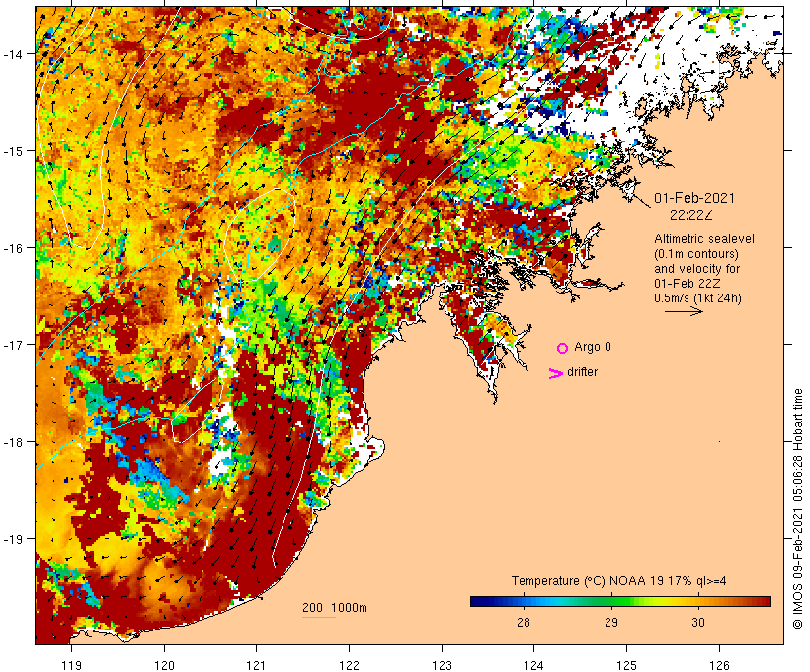Click the 'Argo 0' legend label
This screenshot has height=672, width=810.
tap(593, 347)
